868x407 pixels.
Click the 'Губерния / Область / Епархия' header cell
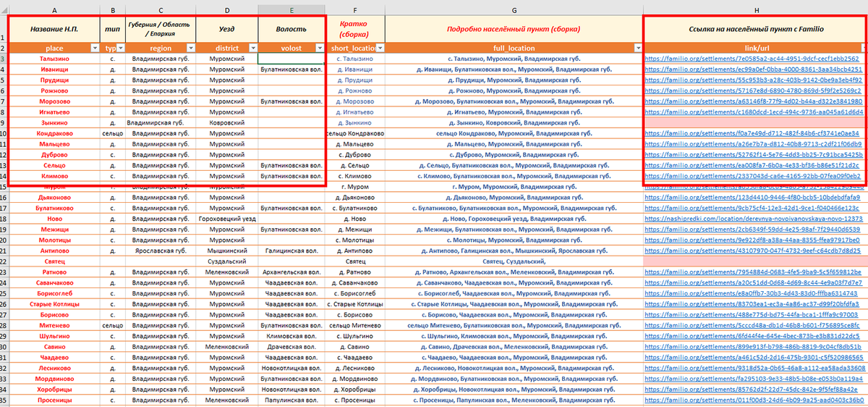click(x=161, y=29)
